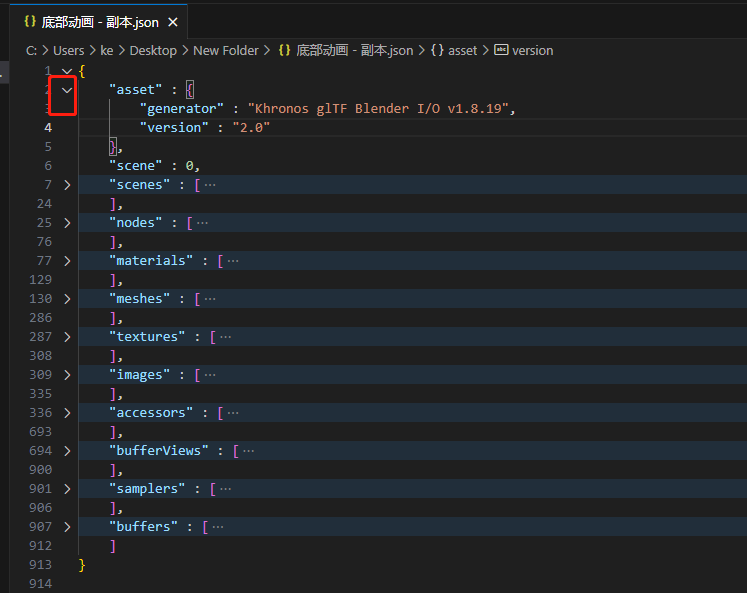Image resolution: width=747 pixels, height=593 pixels.
Task: Expand the "nodes" array on line 25
Action: point(67,223)
